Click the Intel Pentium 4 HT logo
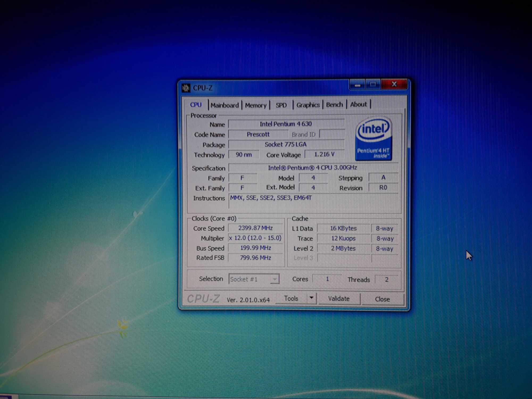Screen dimensions: 532x399 tap(373, 139)
